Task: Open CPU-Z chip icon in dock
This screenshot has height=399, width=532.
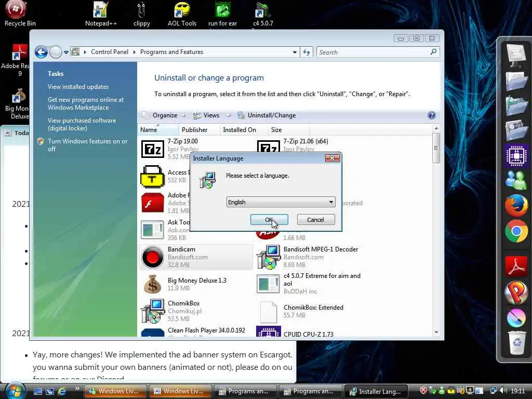Action: pyautogui.click(x=516, y=155)
